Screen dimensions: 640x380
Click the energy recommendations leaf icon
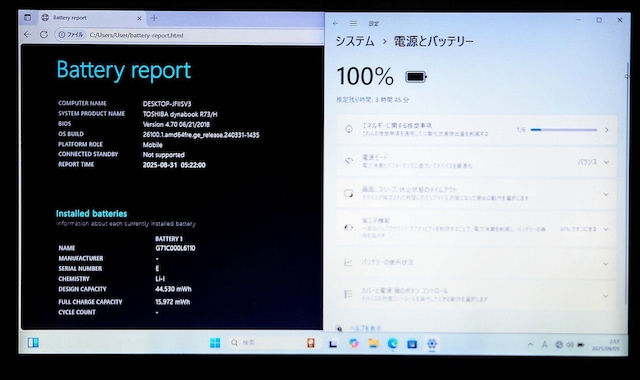349,129
